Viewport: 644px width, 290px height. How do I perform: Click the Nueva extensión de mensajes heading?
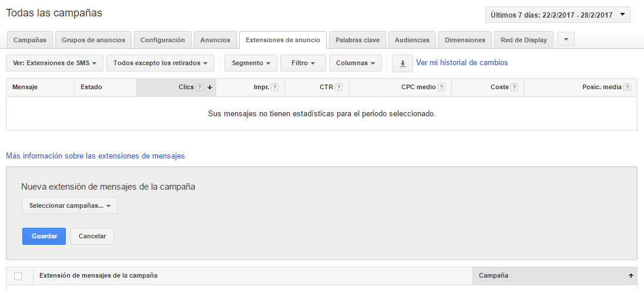[108, 187]
